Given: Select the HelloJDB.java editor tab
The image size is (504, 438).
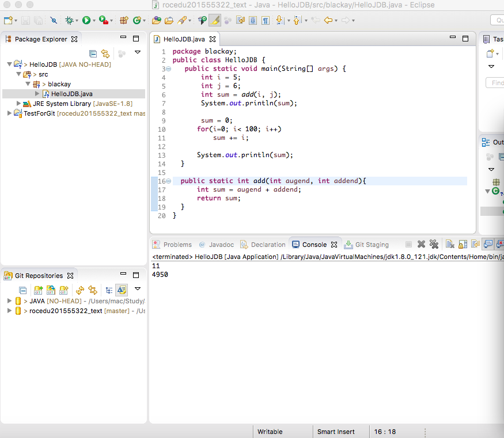Looking at the screenshot, I should (x=184, y=39).
